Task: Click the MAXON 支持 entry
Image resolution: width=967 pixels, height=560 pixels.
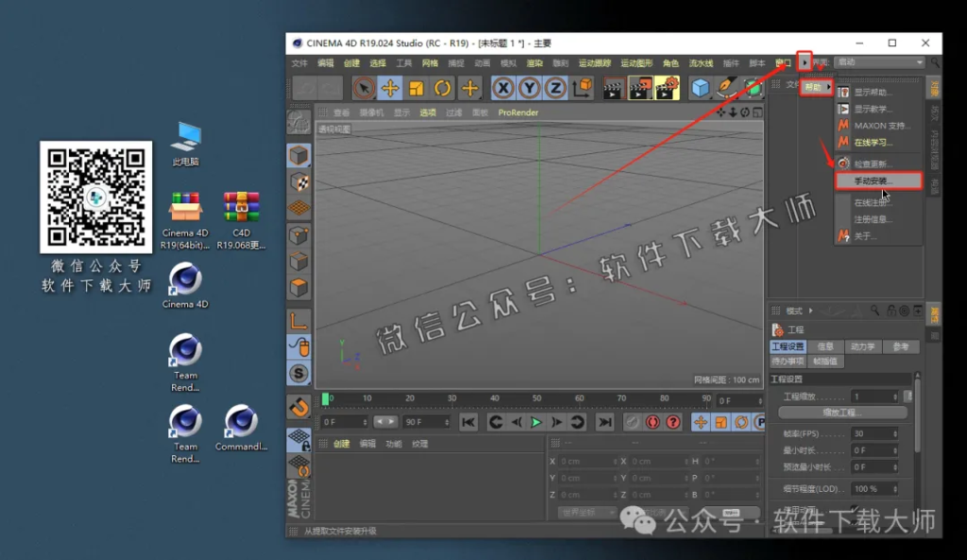Action: pos(878,125)
